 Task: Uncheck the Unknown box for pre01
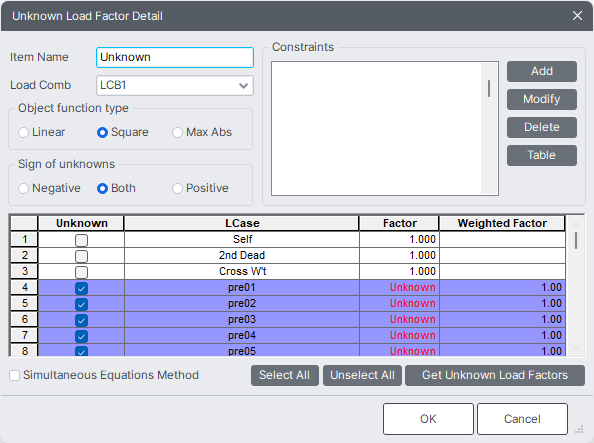[x=81, y=288]
